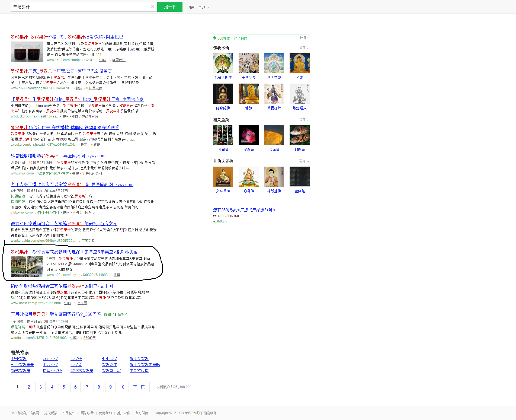The width and height of the screenshot is (516, 420).
Task: Open the 斗战胜佛 thumbnail image
Action: tap(274, 177)
